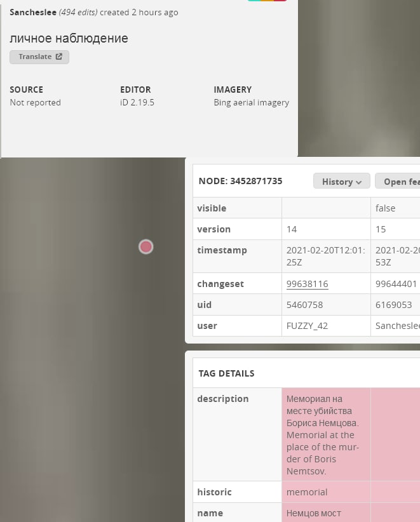420x522 pixels.
Task: Click the 494 edits count
Action: (x=78, y=12)
